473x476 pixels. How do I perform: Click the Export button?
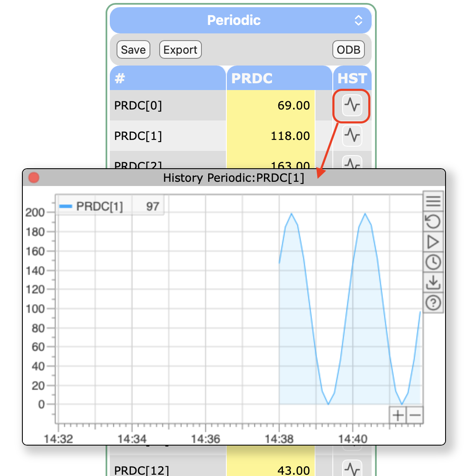pos(180,50)
